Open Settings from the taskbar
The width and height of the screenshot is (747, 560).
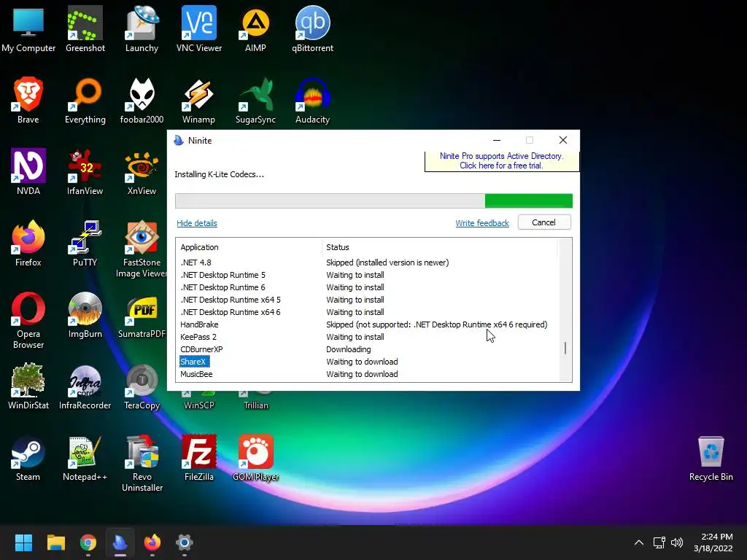(185, 542)
